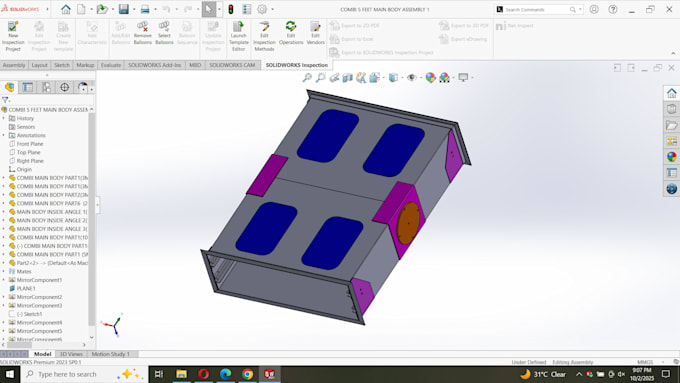Screen dimensions: 680x383
Task: Click Zoom to Area magnifier icon
Action: click(x=320, y=78)
